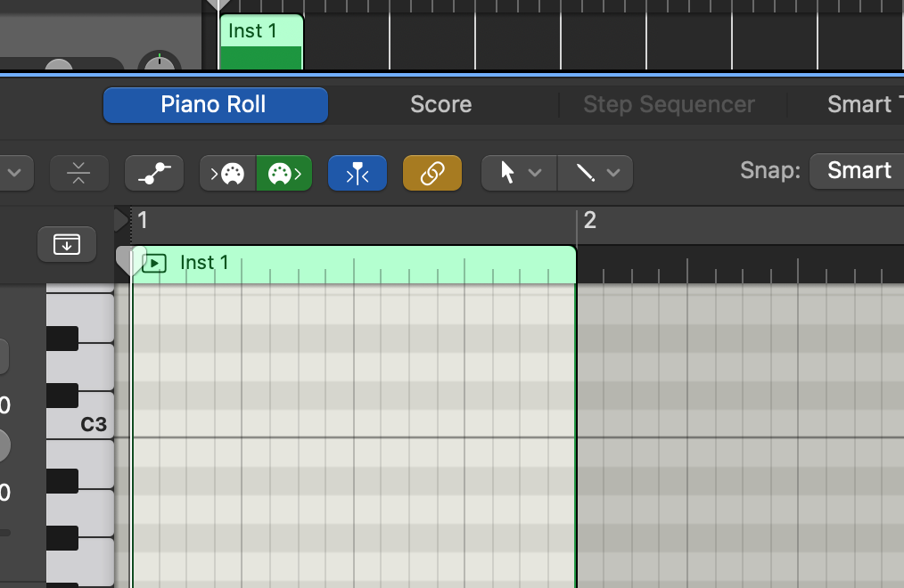
Task: Click the Collapse Mode button
Action: (78, 173)
